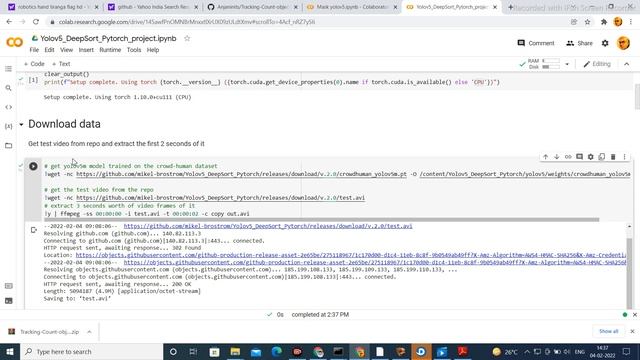Delete cell trash icon

pos(613,157)
